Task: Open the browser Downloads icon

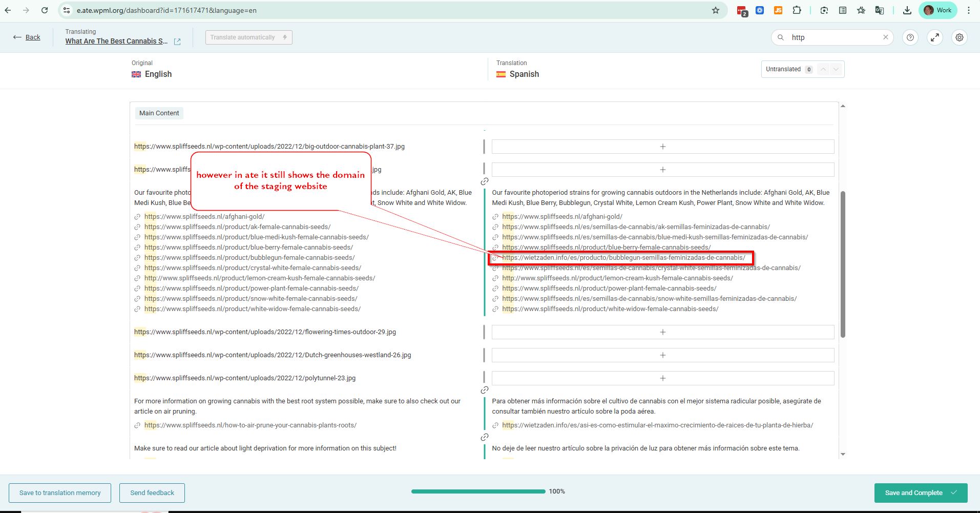Action: click(x=907, y=10)
